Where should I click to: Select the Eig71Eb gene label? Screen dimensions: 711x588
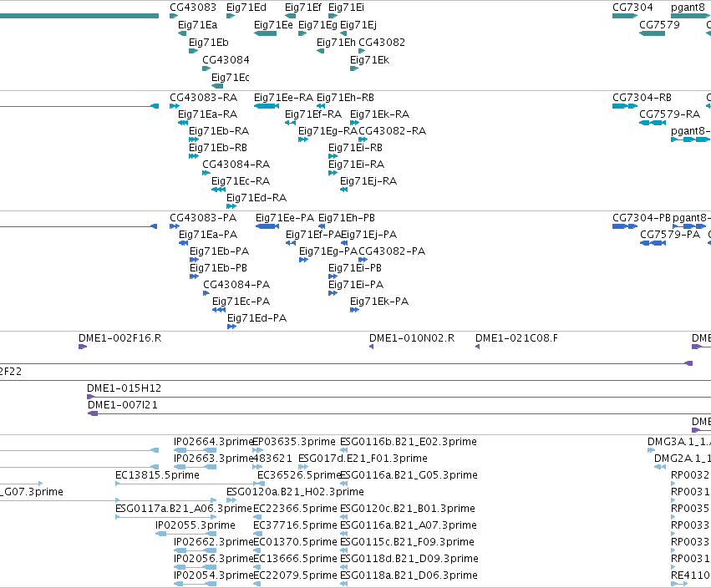click(x=209, y=43)
